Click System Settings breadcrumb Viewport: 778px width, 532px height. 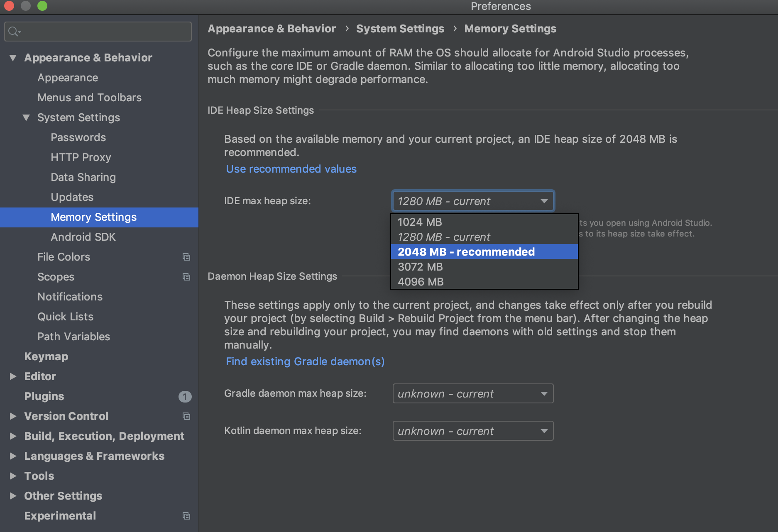coord(400,29)
